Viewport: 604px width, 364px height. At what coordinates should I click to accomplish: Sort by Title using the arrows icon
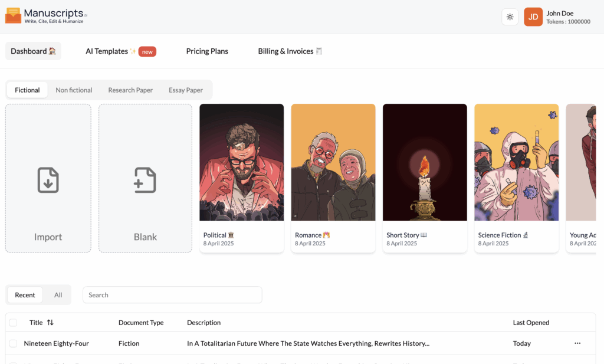click(50, 322)
